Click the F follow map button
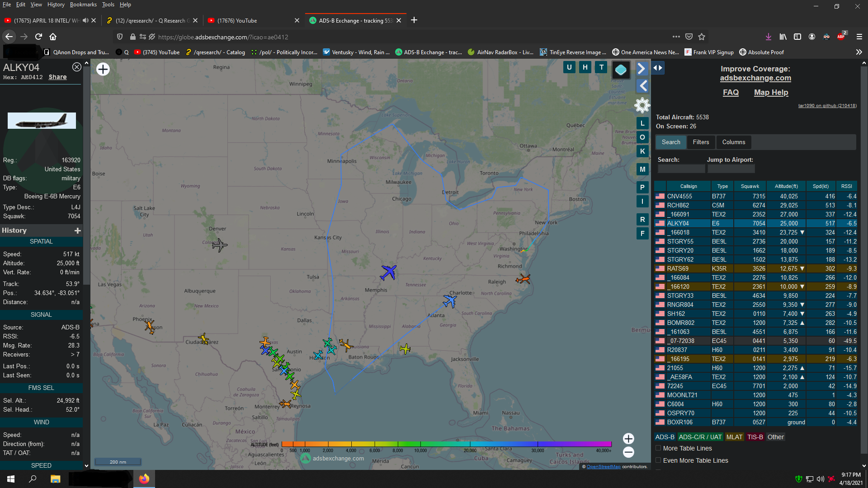The height and width of the screenshot is (488, 868). click(642, 234)
